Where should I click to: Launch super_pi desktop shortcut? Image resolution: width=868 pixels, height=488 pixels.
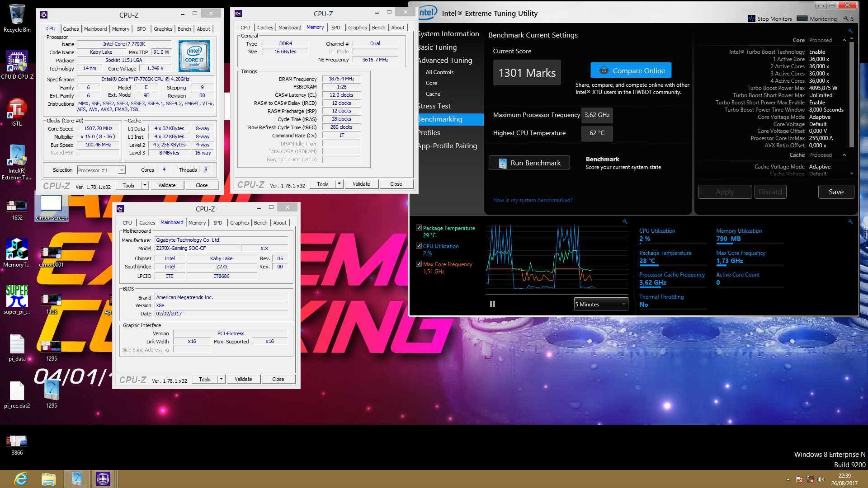[17, 300]
